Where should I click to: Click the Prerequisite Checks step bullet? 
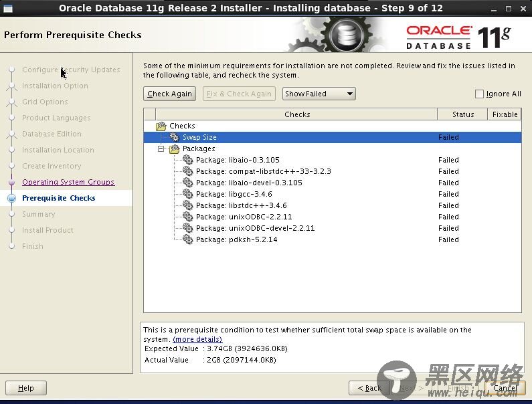(11, 198)
